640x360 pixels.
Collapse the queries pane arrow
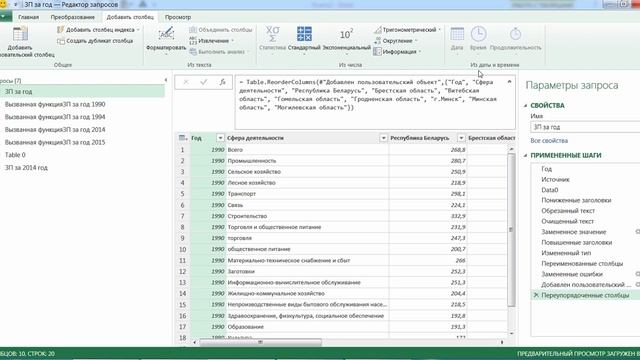(166, 80)
